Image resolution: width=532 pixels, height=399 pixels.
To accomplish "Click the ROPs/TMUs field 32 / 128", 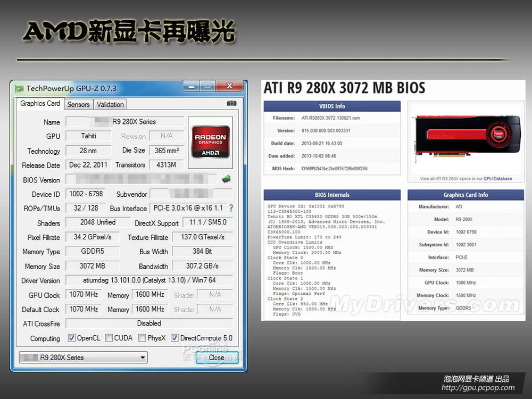I will (86, 208).
